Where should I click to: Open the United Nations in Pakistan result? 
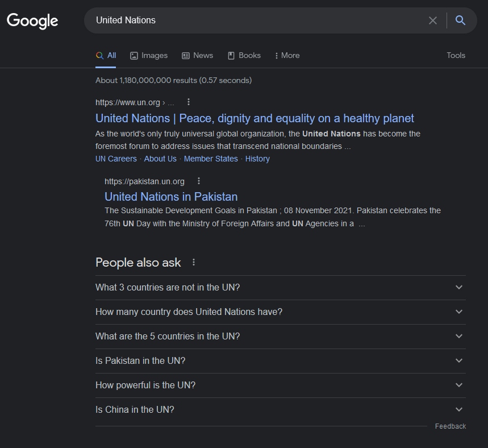click(x=171, y=197)
